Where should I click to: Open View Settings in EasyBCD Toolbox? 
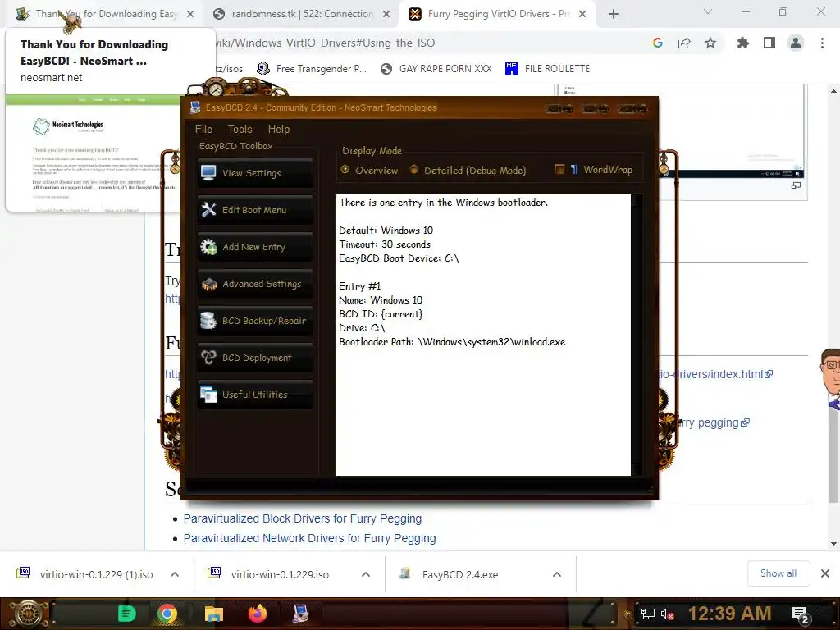(x=255, y=173)
